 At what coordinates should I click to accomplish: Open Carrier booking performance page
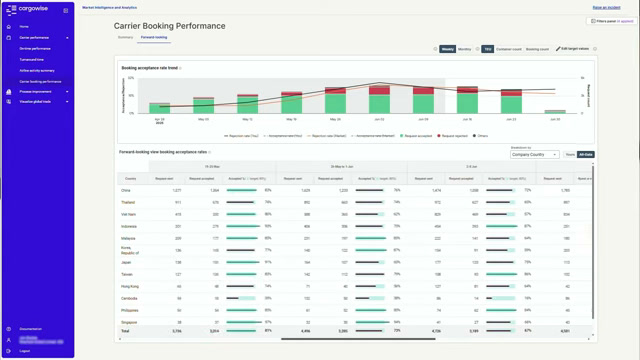click(40, 82)
